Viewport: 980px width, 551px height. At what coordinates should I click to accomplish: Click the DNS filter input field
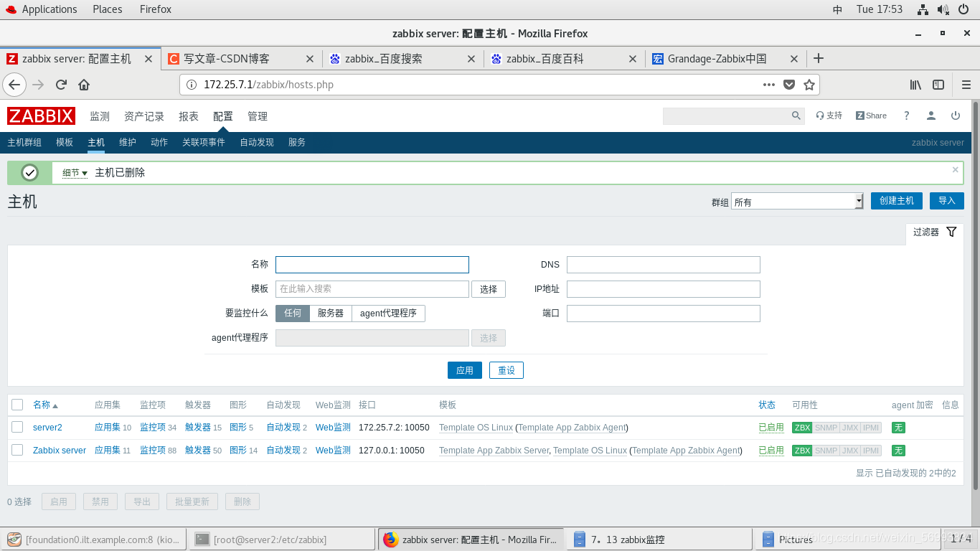coord(664,265)
